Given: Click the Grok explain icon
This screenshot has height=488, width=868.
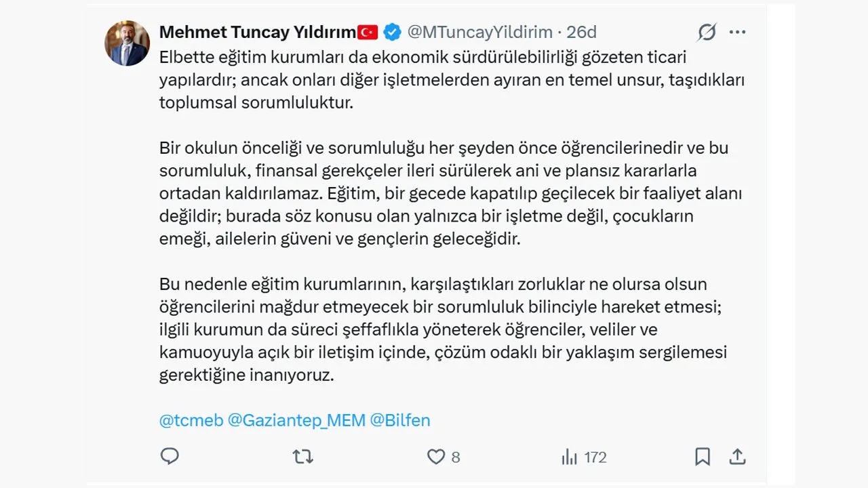Looking at the screenshot, I should point(707,32).
